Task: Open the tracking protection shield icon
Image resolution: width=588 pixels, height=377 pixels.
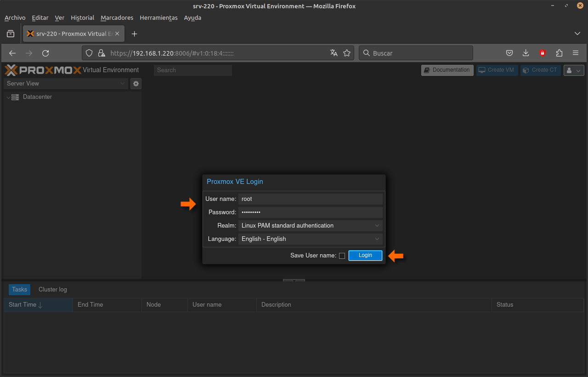Action: [x=90, y=53]
